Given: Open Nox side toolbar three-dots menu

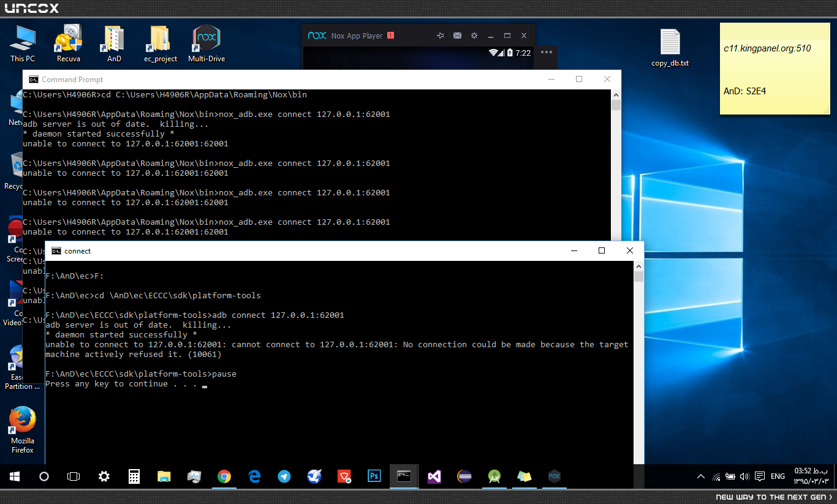Looking at the screenshot, I should coord(547,51).
